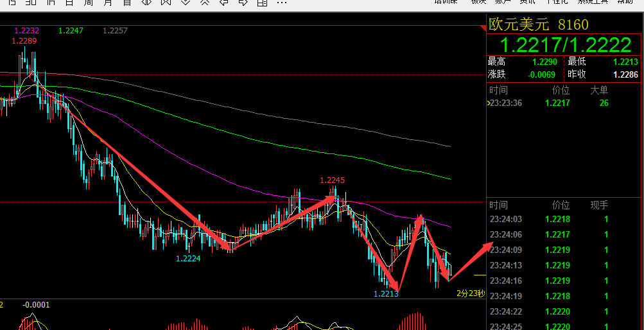Select the 23:24:09 tick row
Viewport: 644px width, 330px height.
tap(565, 250)
